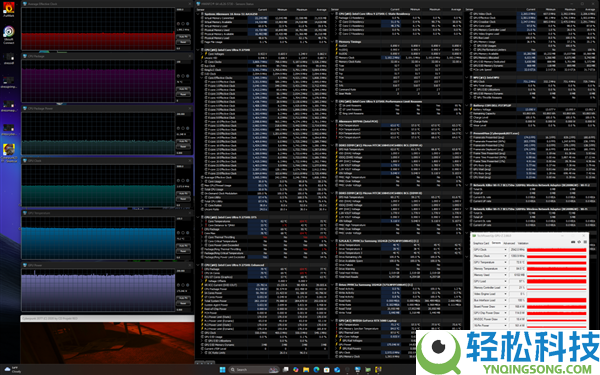Switch to Graphics Card tab in GPU-Z
Image resolution: width=600 pixels, height=375 pixels.
481,243
